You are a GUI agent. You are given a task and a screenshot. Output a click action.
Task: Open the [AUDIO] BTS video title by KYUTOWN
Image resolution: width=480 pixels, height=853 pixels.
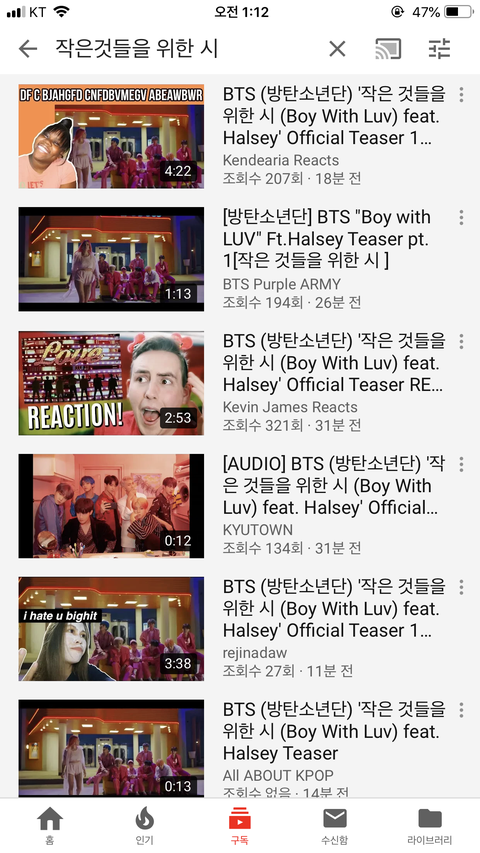pos(333,486)
